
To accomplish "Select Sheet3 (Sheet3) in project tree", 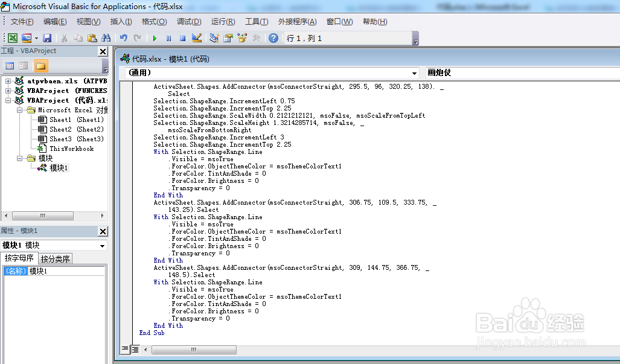I will pos(76,139).
